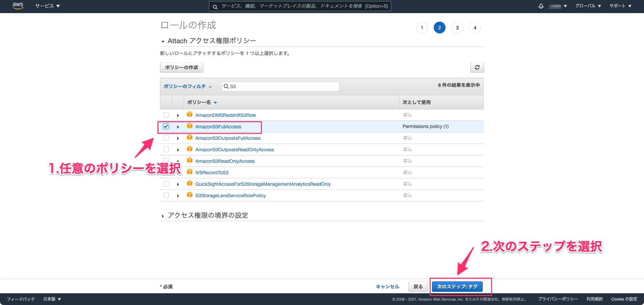This screenshot has height=305, width=644.
Task: Click the AmazonS3ReadOnlyAccess policy box icon
Action: coord(190,160)
